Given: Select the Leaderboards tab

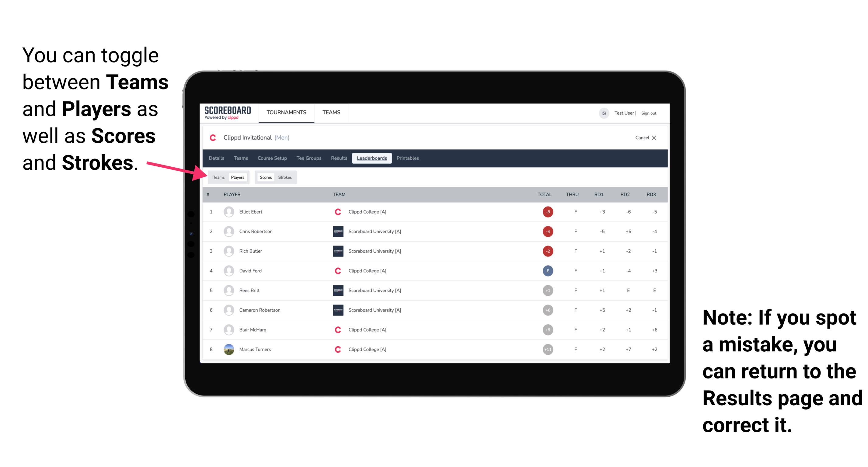Looking at the screenshot, I should (372, 158).
